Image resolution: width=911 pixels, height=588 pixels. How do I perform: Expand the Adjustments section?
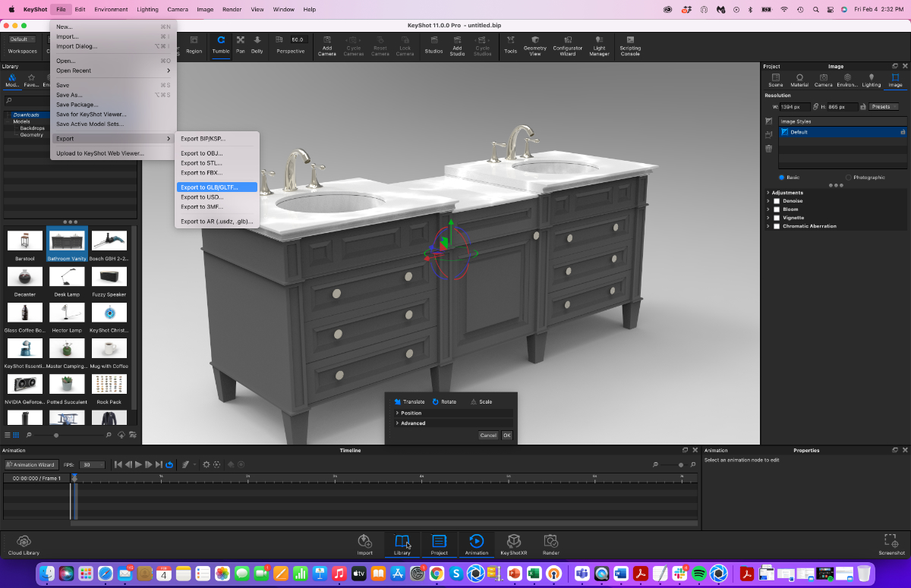768,192
